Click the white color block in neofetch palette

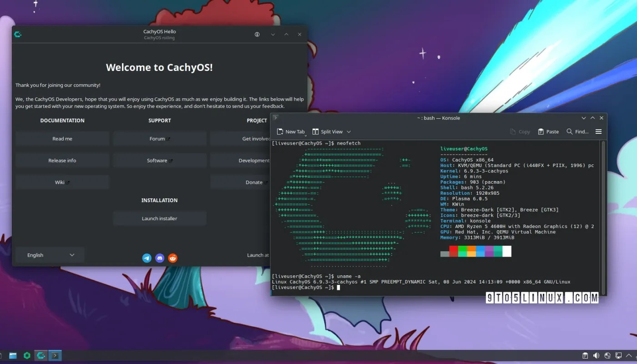[507, 251]
